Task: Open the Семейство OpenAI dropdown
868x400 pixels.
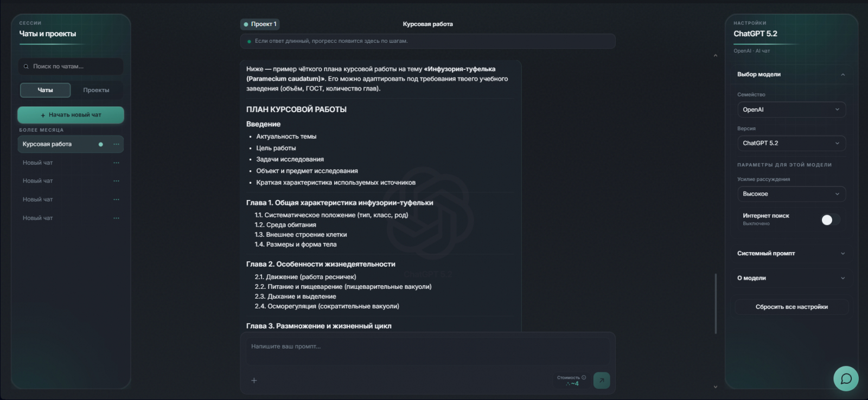Action: pyautogui.click(x=791, y=109)
